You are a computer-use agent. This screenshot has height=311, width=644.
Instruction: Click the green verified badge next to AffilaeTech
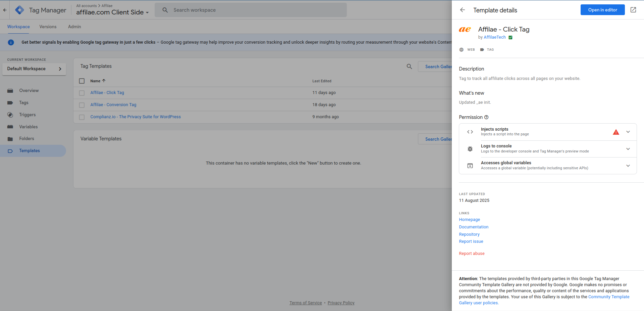[x=511, y=38]
